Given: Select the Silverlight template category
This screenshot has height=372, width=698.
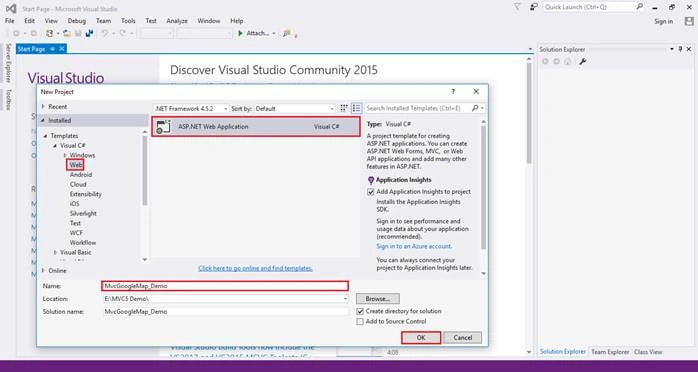Looking at the screenshot, I should coord(83,213).
